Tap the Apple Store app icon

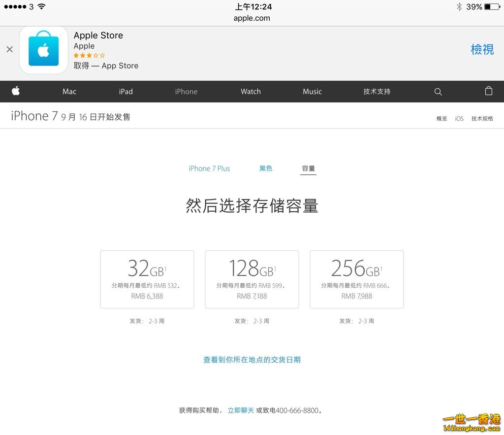43,50
